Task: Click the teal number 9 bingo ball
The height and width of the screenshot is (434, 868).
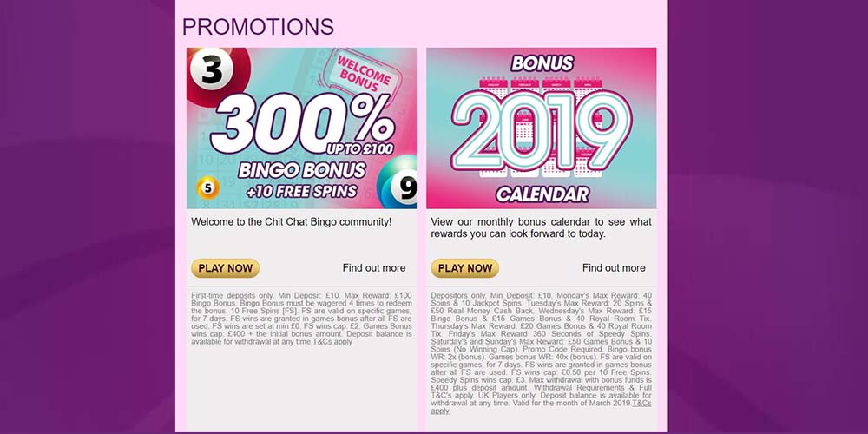Action: tap(399, 185)
